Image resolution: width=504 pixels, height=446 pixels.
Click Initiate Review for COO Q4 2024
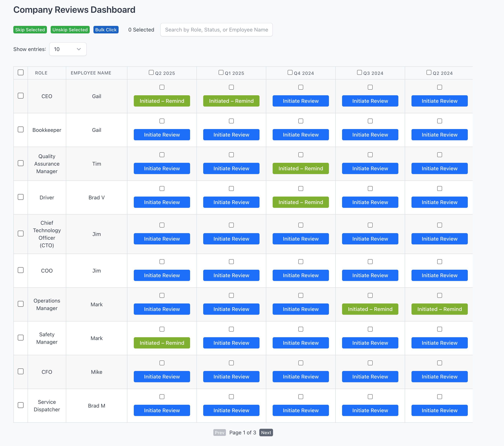(301, 275)
